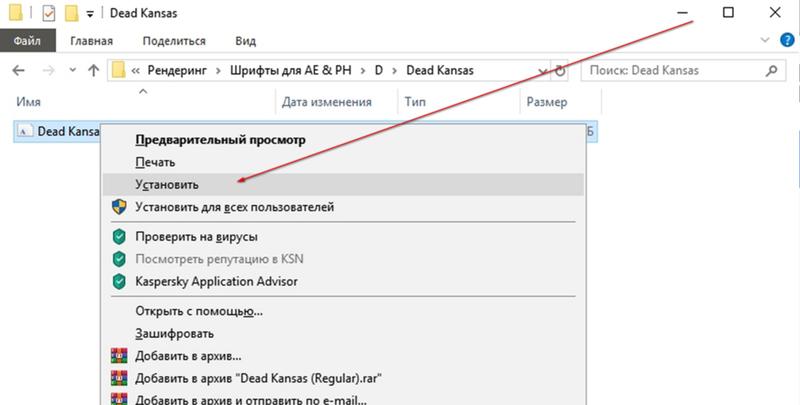Switch to the Главная ribbon tab
The image size is (800, 405).
tap(92, 41)
